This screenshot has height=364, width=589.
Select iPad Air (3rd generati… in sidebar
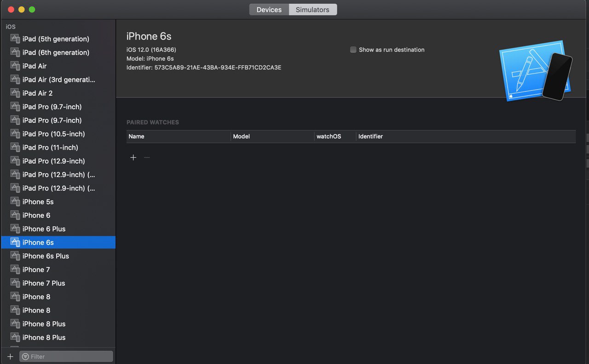pos(58,80)
